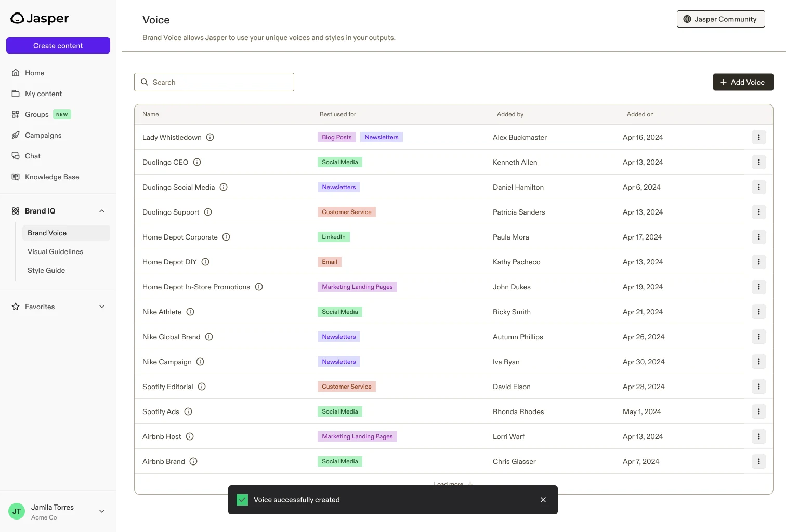
Task: Open more options for Duolingo Support row
Action: (x=759, y=212)
